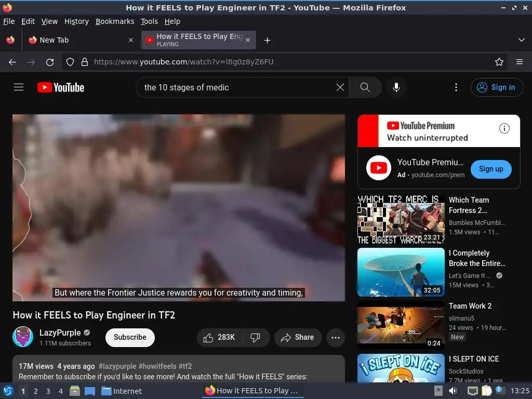The width and height of the screenshot is (532, 399).
Task: Open YouTube settings three-dot menu
Action: 456,87
